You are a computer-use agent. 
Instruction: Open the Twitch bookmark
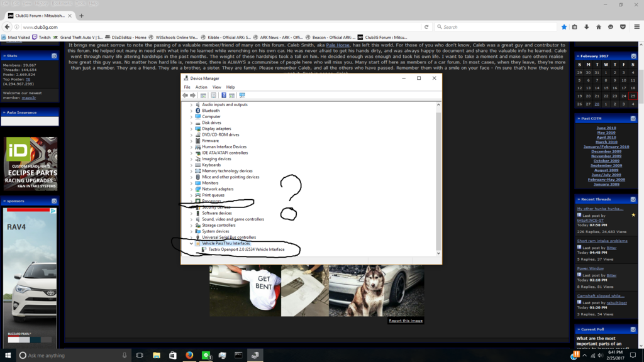[x=42, y=37]
